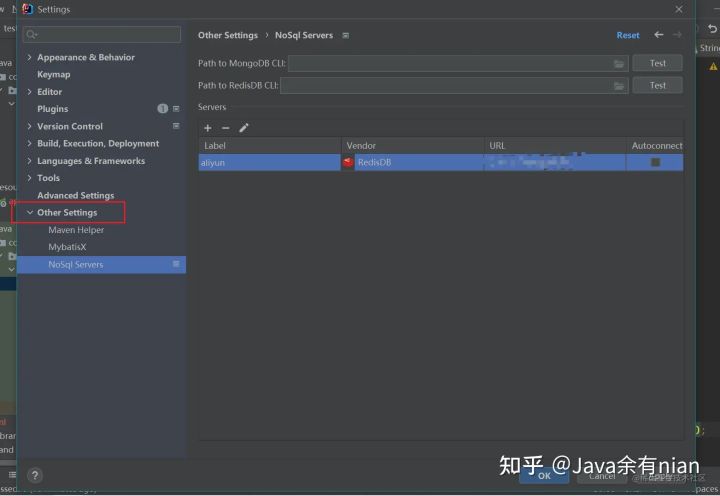Click RedisDB vendor cell text
The width and height of the screenshot is (720, 496).
[x=374, y=162]
